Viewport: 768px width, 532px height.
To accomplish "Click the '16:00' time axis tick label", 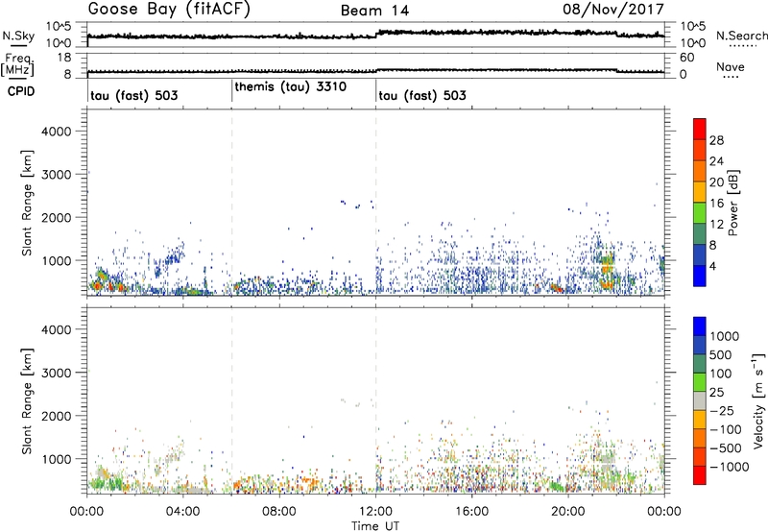I will pyautogui.click(x=471, y=512).
